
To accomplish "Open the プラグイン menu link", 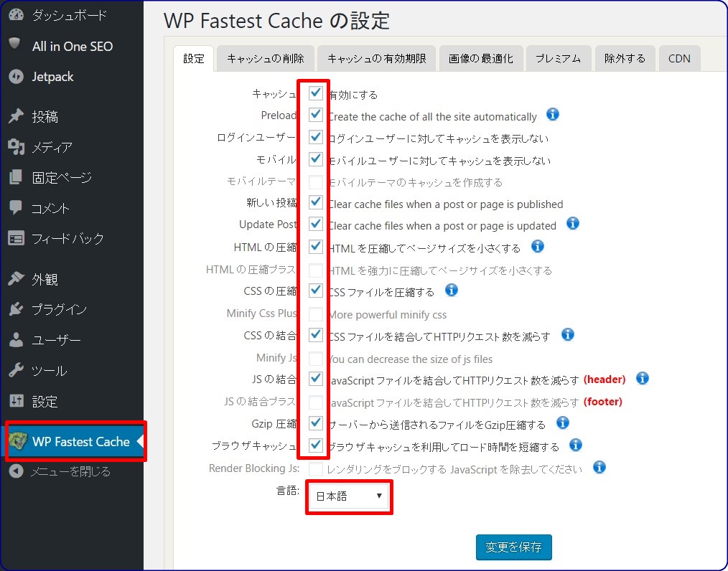I will pos(60,309).
